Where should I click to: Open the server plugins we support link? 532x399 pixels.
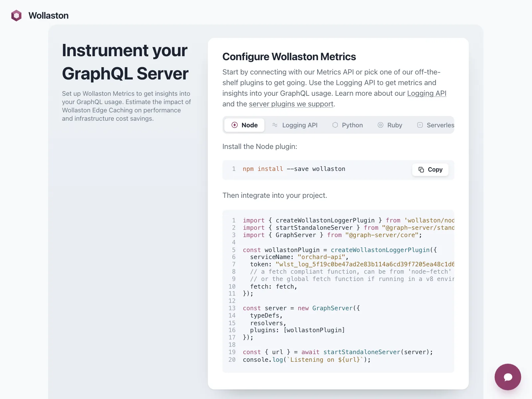tap(291, 104)
